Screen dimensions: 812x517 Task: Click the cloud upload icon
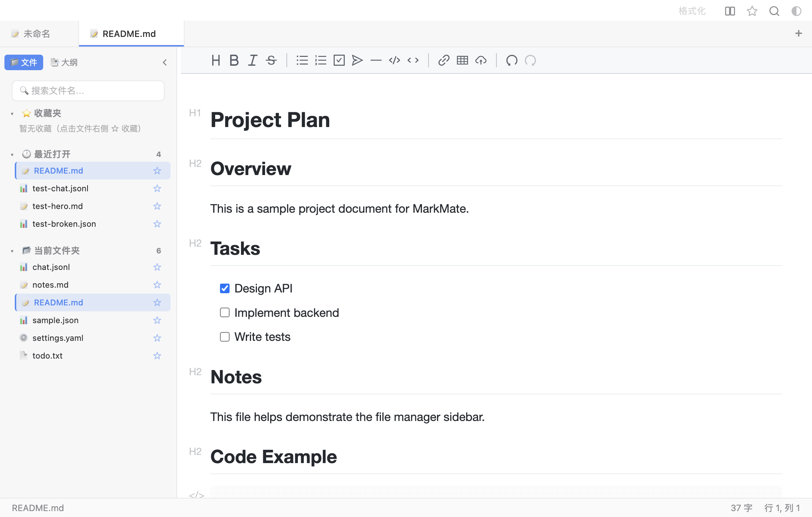(481, 60)
